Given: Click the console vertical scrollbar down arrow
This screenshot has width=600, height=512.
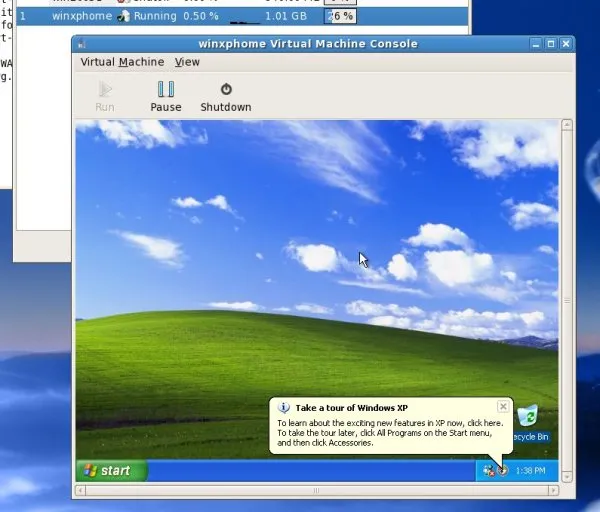Looking at the screenshot, I should (567, 476).
